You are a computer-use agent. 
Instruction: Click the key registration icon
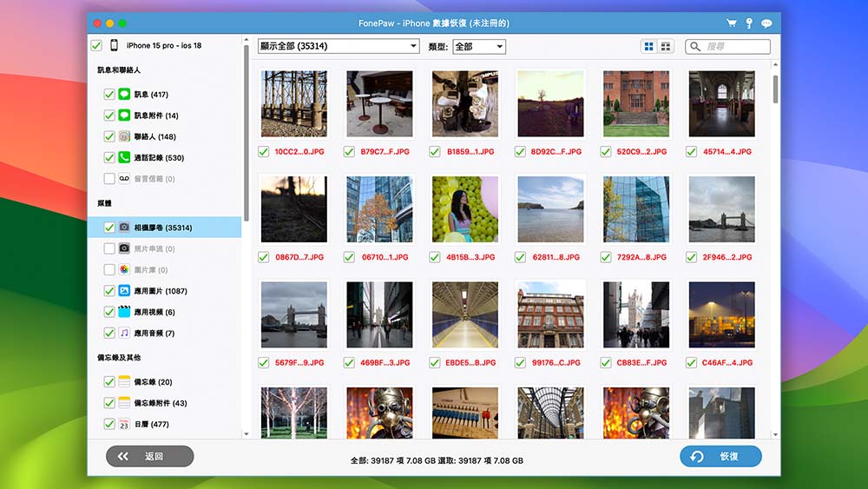pyautogui.click(x=749, y=23)
